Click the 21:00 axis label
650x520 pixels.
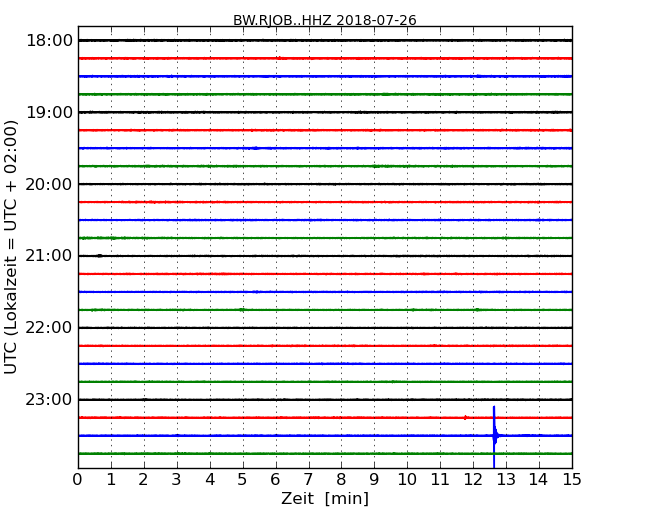[x=49, y=256]
